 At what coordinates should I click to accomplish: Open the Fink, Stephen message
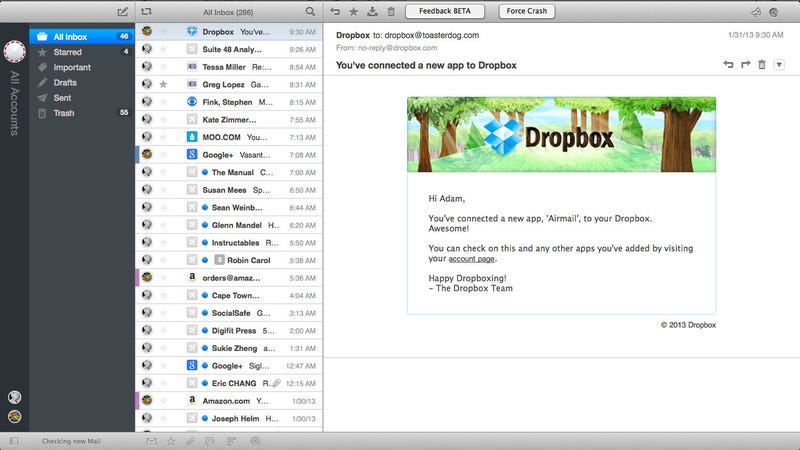229,102
